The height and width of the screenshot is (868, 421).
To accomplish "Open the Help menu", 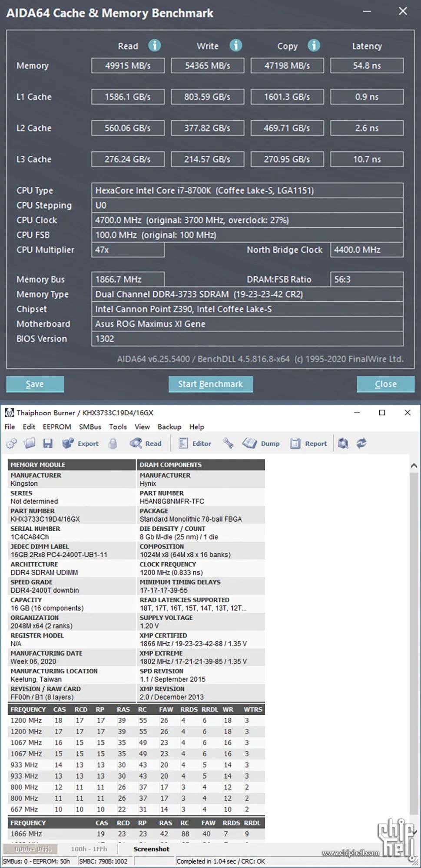I will pos(197,427).
